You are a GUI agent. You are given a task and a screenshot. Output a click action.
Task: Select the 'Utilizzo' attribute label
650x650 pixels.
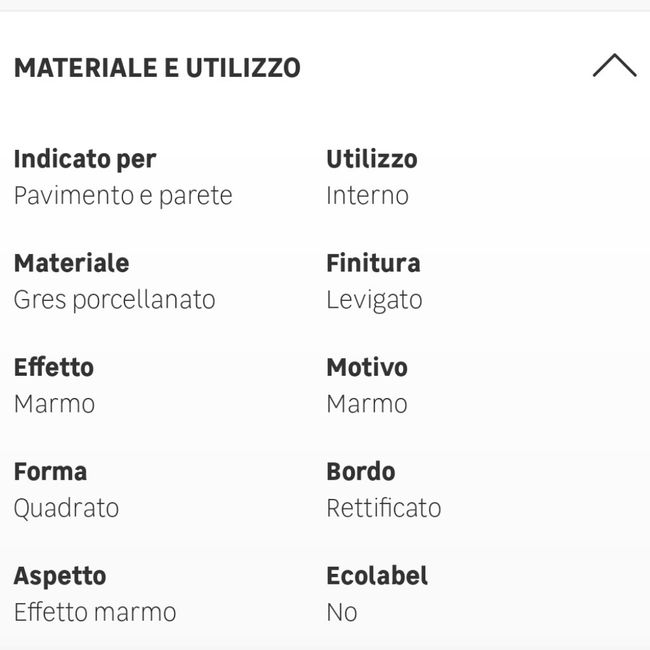372,159
